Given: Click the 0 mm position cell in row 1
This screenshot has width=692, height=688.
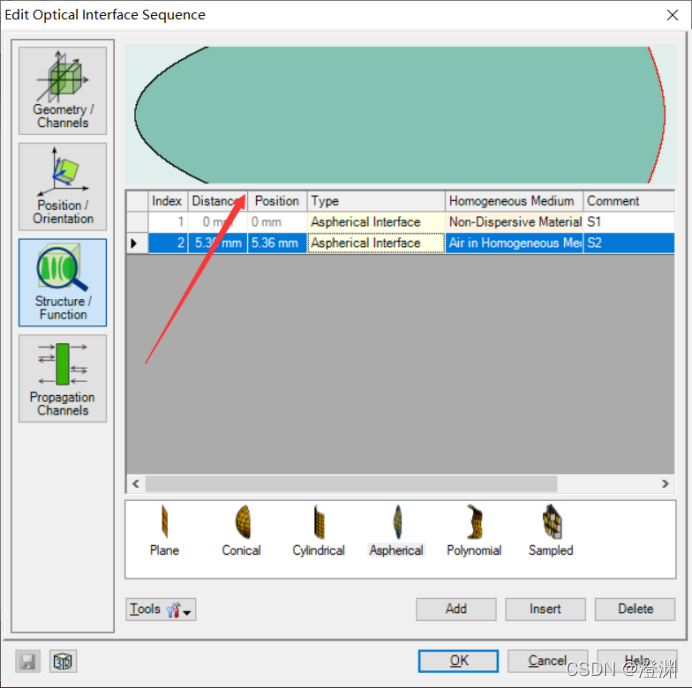Looking at the screenshot, I should coord(277,222).
